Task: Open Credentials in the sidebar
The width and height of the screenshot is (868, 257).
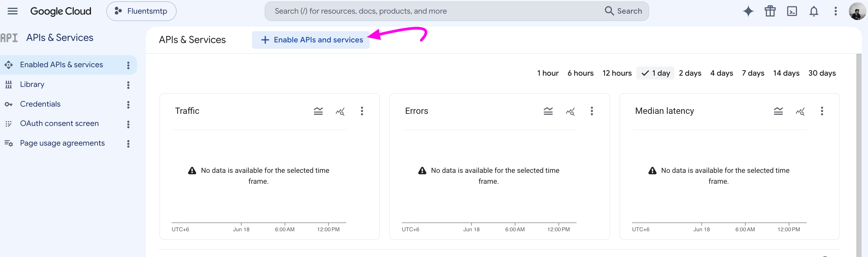Action: [40, 104]
